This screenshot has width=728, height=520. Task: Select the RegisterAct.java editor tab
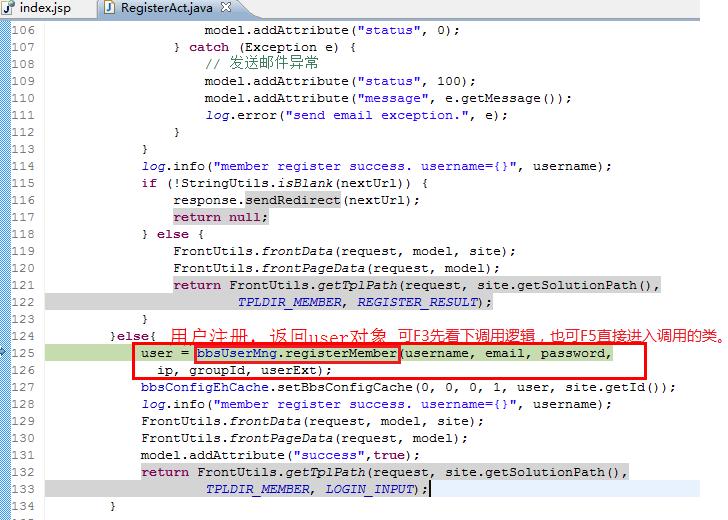point(166,8)
